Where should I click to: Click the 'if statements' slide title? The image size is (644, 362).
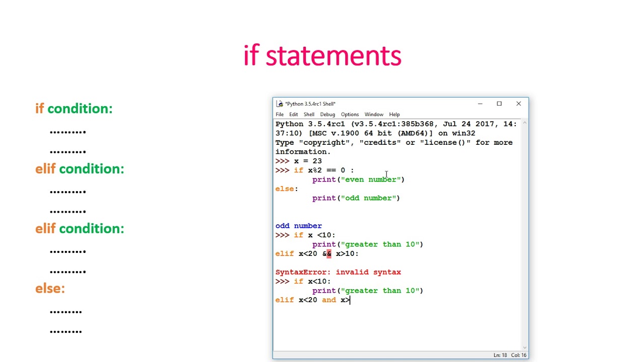(x=322, y=55)
